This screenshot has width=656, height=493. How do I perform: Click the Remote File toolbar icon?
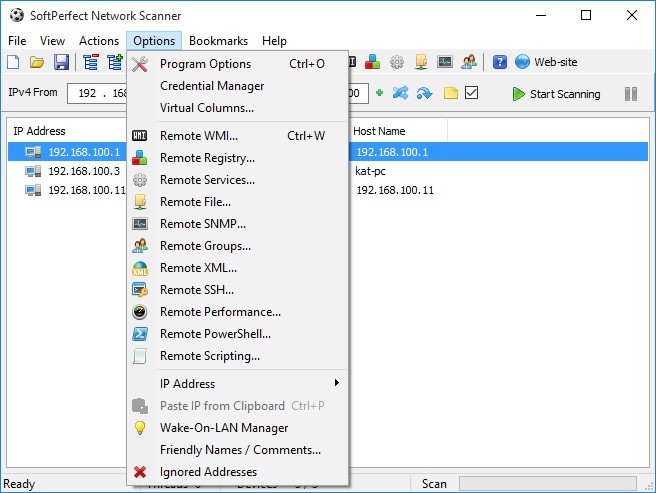[x=421, y=62]
